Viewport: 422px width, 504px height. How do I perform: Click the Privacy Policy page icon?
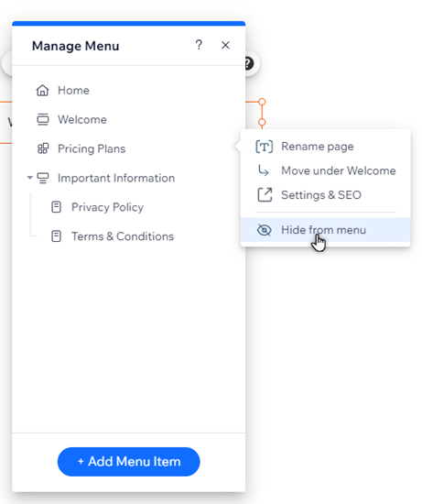(56, 207)
